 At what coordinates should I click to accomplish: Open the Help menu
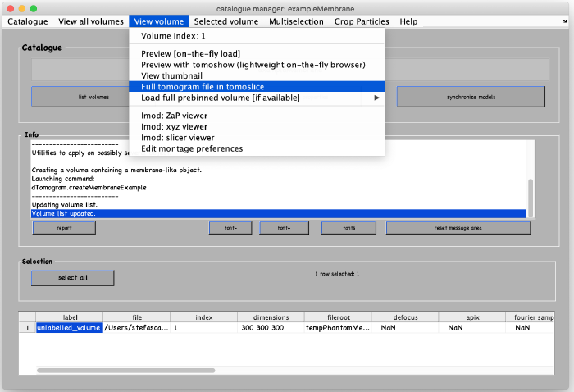(x=408, y=21)
